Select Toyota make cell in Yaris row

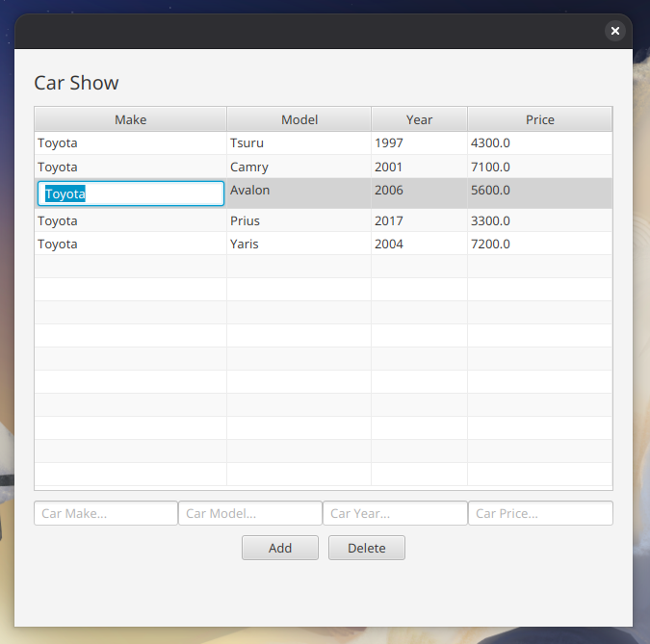(131, 244)
